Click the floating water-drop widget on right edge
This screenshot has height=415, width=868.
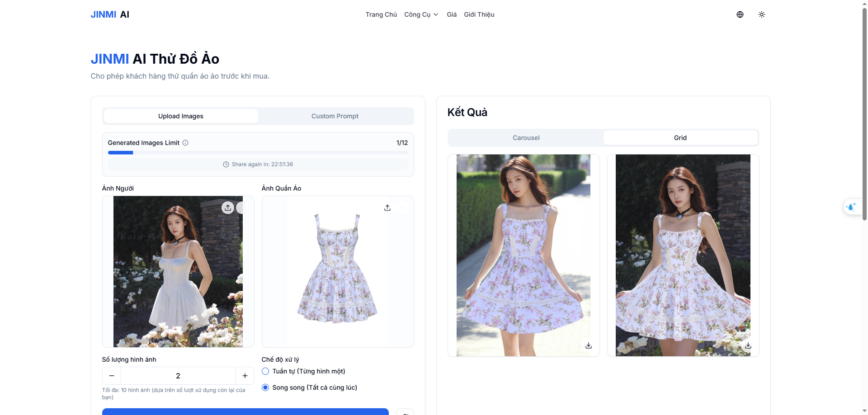[x=852, y=207]
